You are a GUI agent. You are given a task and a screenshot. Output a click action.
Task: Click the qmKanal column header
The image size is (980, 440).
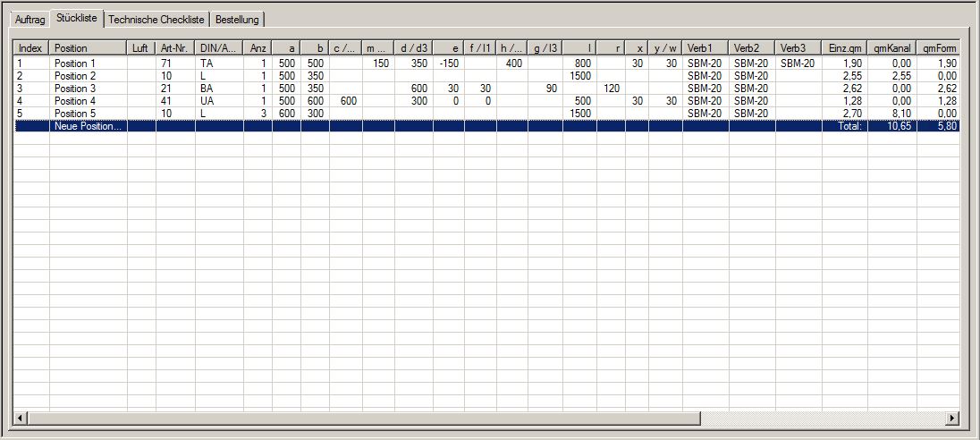pos(891,47)
